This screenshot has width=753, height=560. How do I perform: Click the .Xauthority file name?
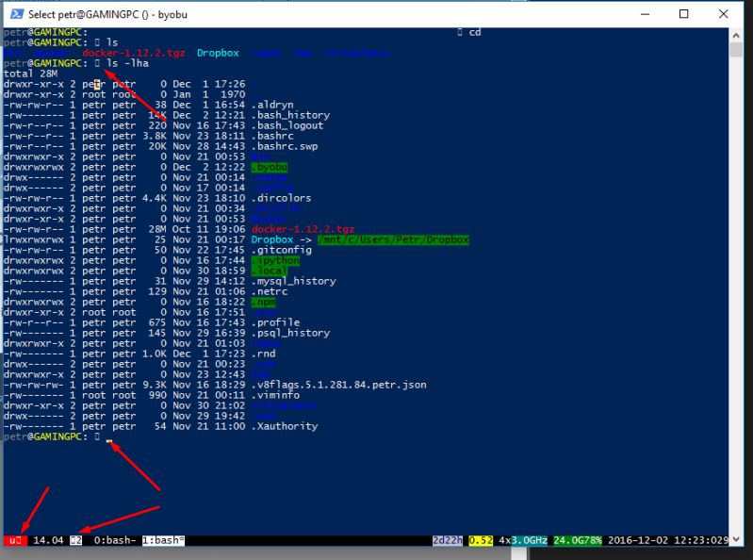coord(285,426)
